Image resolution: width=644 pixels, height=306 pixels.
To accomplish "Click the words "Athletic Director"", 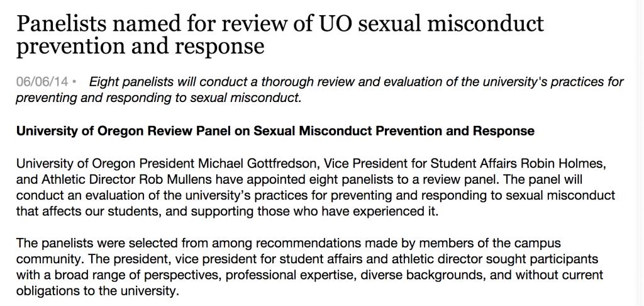I will [88, 179].
